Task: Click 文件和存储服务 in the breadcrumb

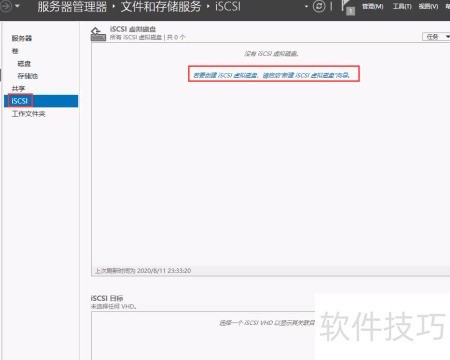Action: [161, 6]
